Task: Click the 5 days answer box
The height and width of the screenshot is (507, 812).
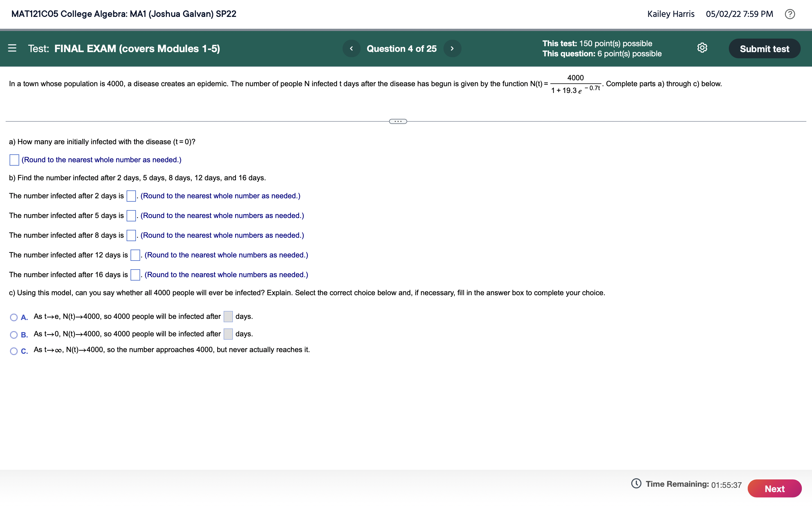Action: tap(131, 216)
